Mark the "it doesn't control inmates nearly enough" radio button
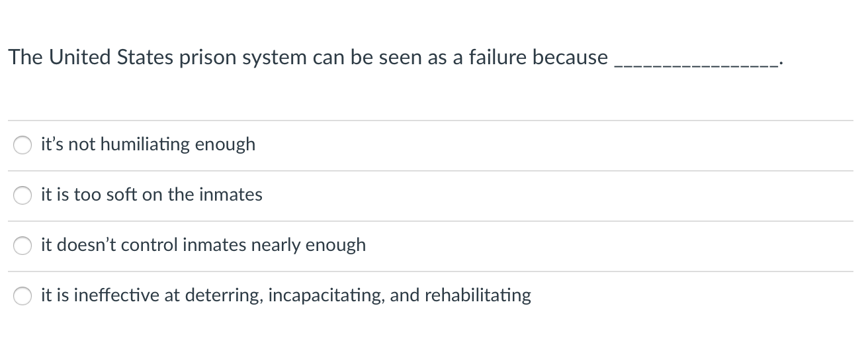Image resolution: width=868 pixels, height=343 pixels. click(x=24, y=246)
